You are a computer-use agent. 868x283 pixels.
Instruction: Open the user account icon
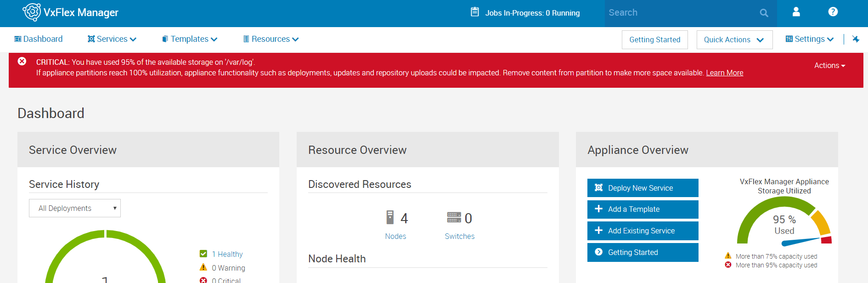796,12
